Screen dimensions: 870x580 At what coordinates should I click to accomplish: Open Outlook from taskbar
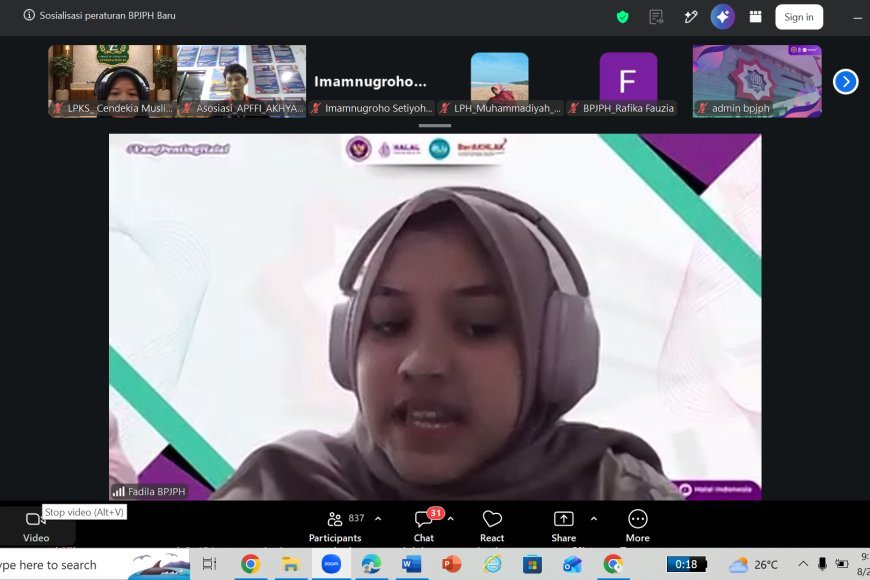point(572,564)
